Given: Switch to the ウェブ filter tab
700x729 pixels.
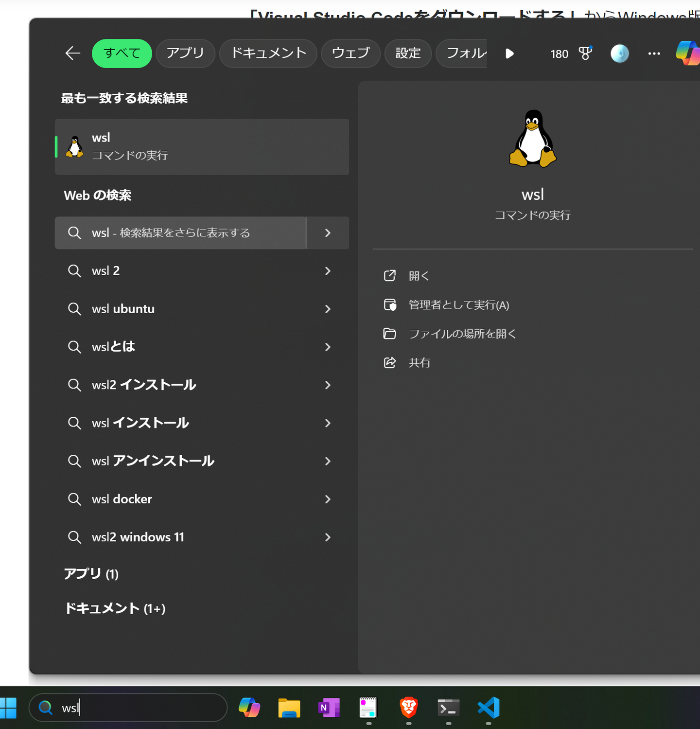Looking at the screenshot, I should 350,53.
